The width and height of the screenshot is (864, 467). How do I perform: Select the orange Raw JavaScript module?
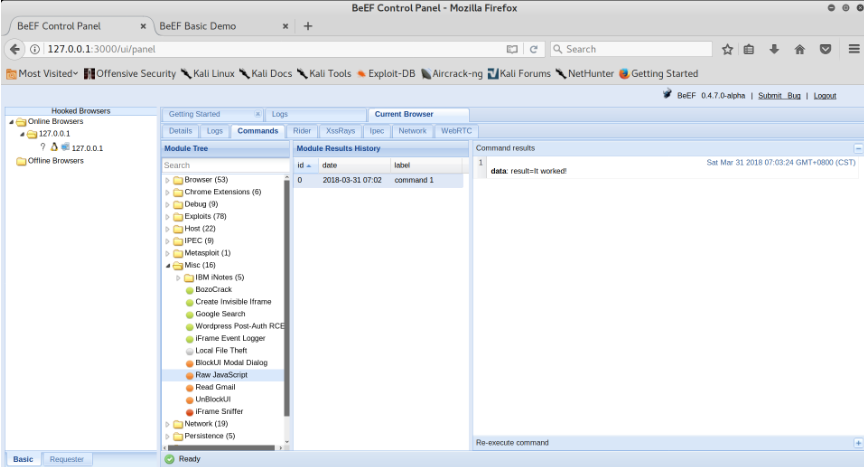tap(222, 375)
